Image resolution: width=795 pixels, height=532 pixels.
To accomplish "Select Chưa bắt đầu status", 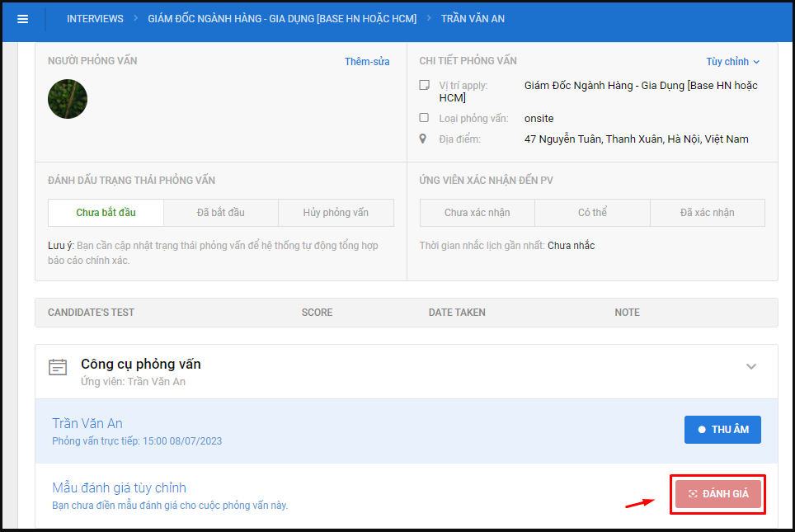I will [106, 213].
